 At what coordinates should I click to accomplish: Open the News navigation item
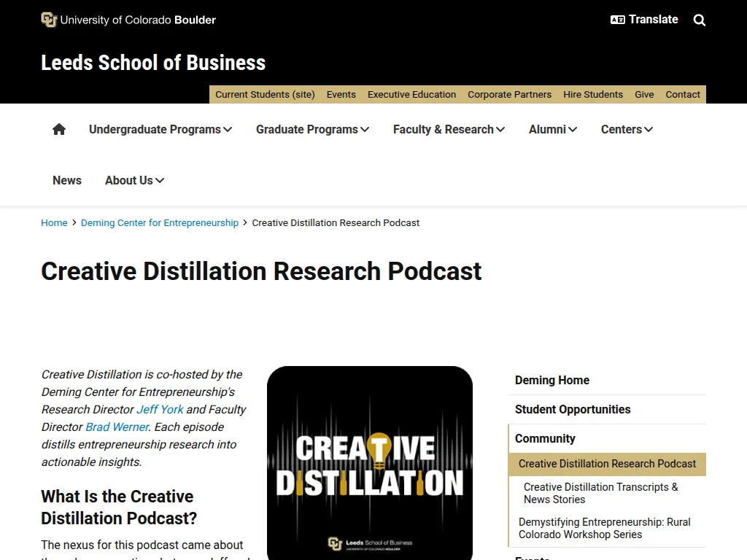point(66,181)
